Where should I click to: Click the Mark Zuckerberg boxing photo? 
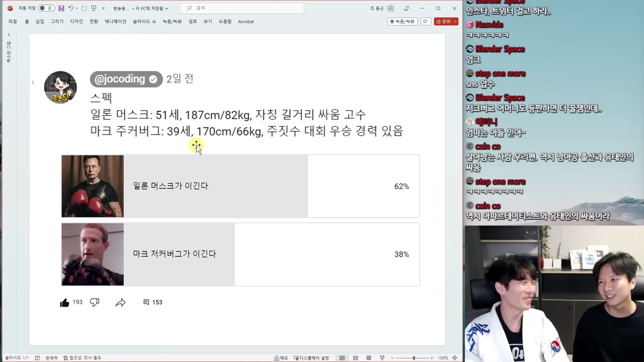(x=92, y=254)
